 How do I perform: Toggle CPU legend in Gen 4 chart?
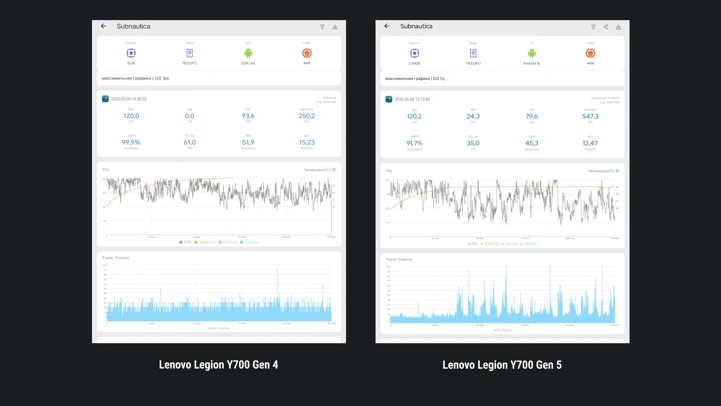pyautogui.click(x=228, y=242)
